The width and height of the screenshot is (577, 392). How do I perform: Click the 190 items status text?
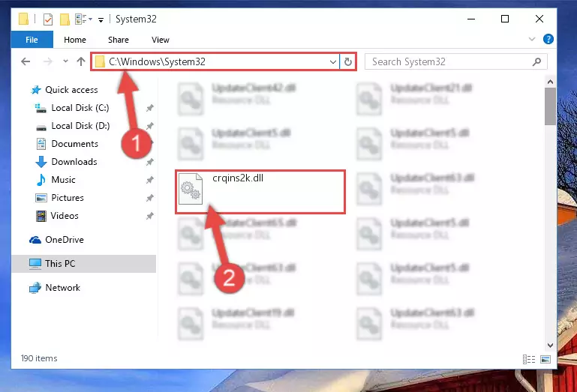(39, 358)
